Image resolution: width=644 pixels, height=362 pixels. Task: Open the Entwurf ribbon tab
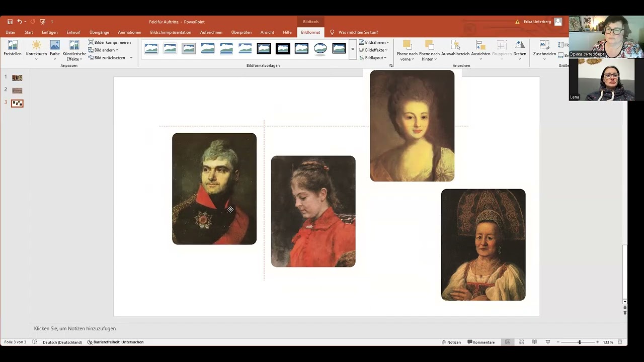point(73,32)
